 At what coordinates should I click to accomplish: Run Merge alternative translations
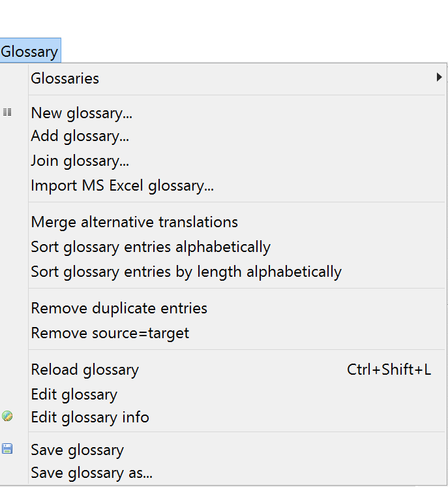pos(134,222)
